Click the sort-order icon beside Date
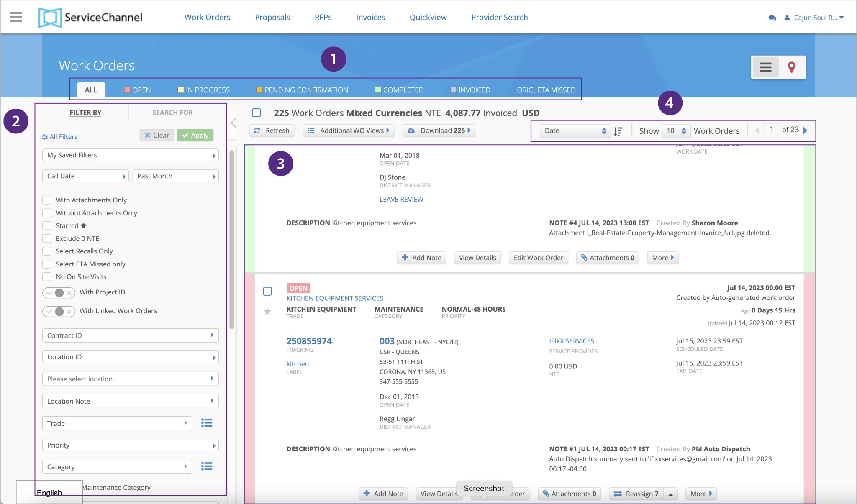Screen dimensions: 857x504 (x=618, y=131)
